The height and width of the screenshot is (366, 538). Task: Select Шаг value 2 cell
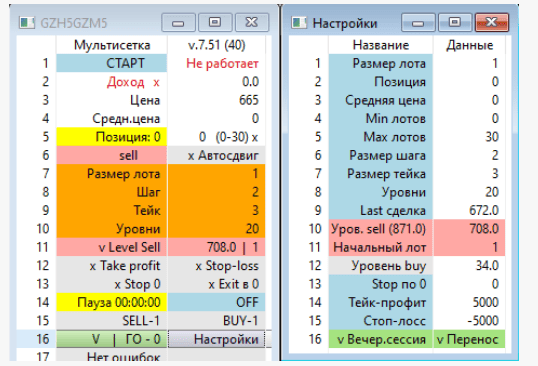217,192
